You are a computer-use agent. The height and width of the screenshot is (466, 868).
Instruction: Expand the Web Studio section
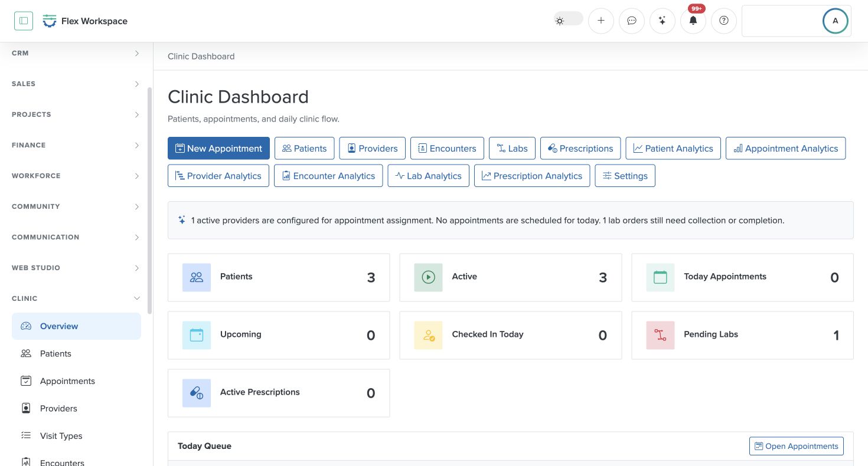tap(76, 268)
